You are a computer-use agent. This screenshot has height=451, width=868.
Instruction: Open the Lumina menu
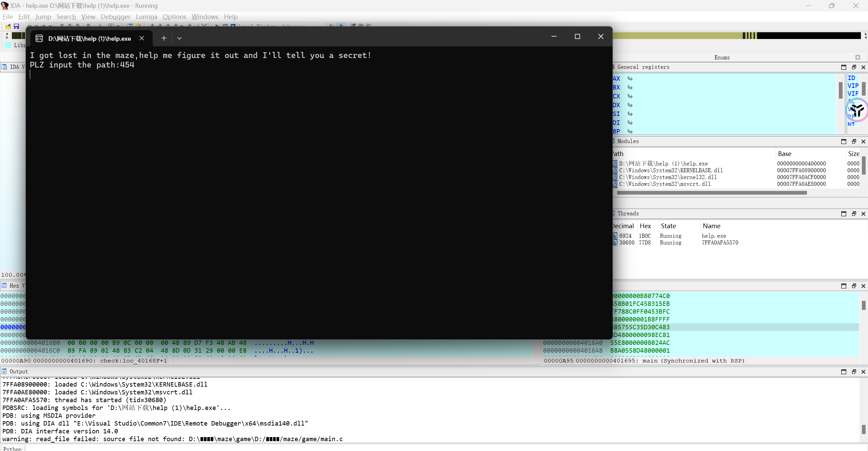pos(146,17)
